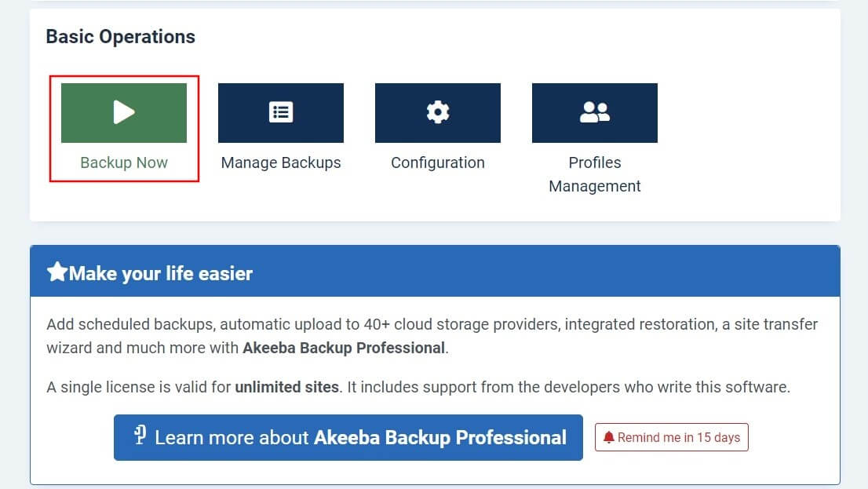Viewport: 868px width, 489px height.
Task: Click the bell icon in Remind me button
Action: 609,437
